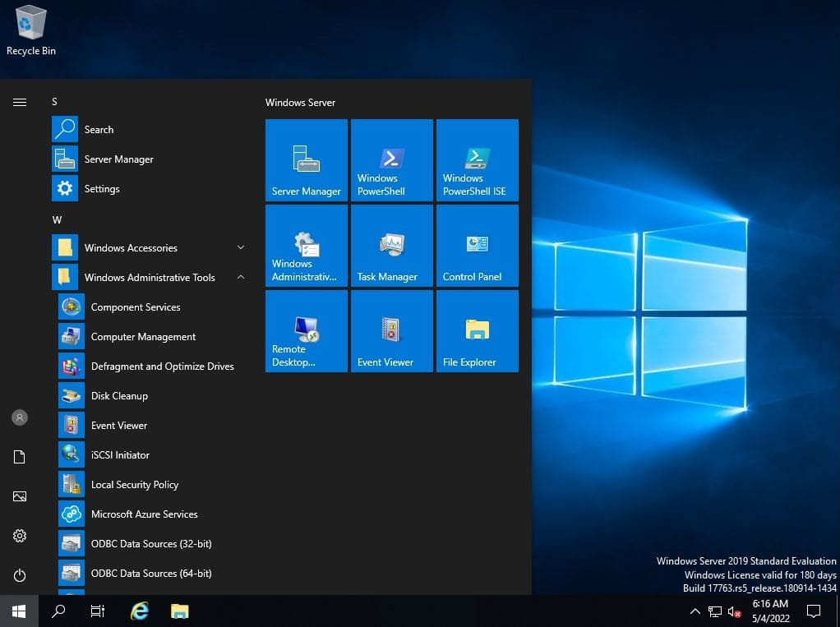
Task: Open the Recycle Bin desktop icon
Action: tap(30, 30)
